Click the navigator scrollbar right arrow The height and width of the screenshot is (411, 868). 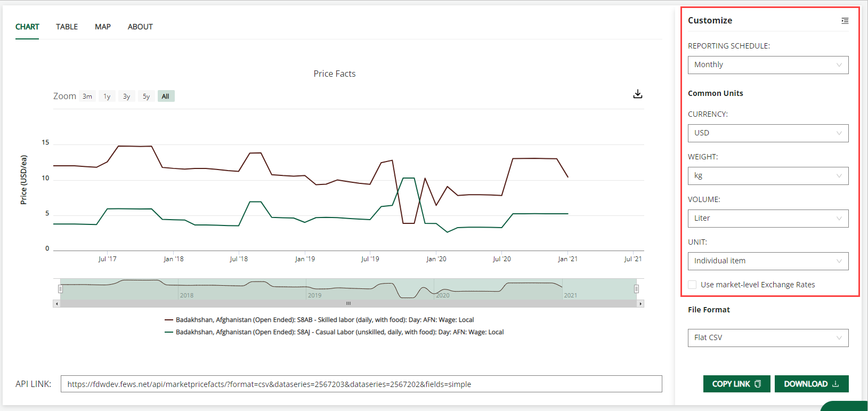[x=640, y=304]
